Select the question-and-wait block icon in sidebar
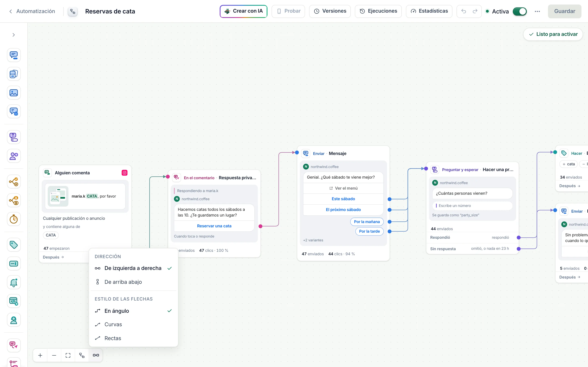Screen dimensions: 588x367 pyautogui.click(x=14, y=137)
